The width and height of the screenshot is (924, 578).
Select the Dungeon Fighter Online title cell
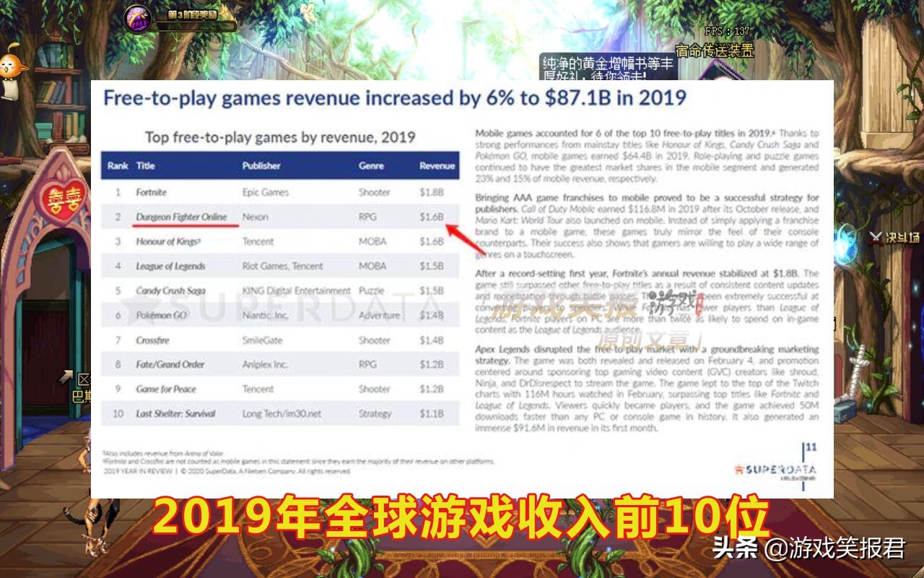pos(181,217)
